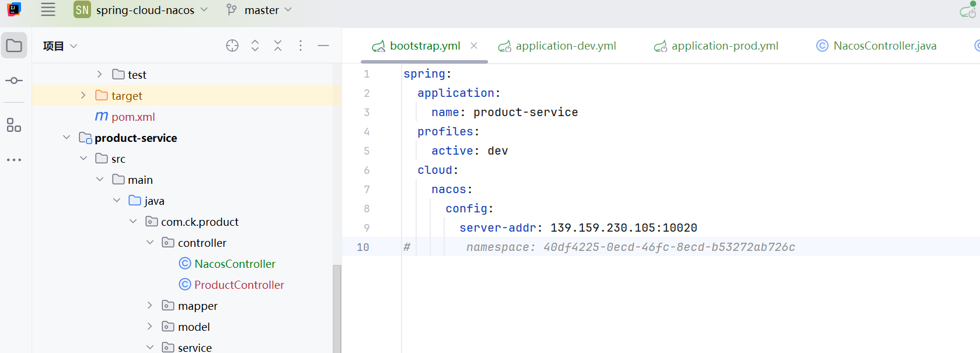Select ProductController in project tree

click(239, 285)
